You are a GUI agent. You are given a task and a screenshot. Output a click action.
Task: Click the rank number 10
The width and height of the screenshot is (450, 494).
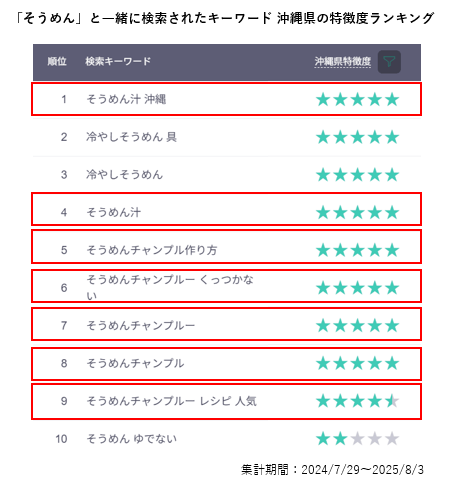(x=61, y=439)
